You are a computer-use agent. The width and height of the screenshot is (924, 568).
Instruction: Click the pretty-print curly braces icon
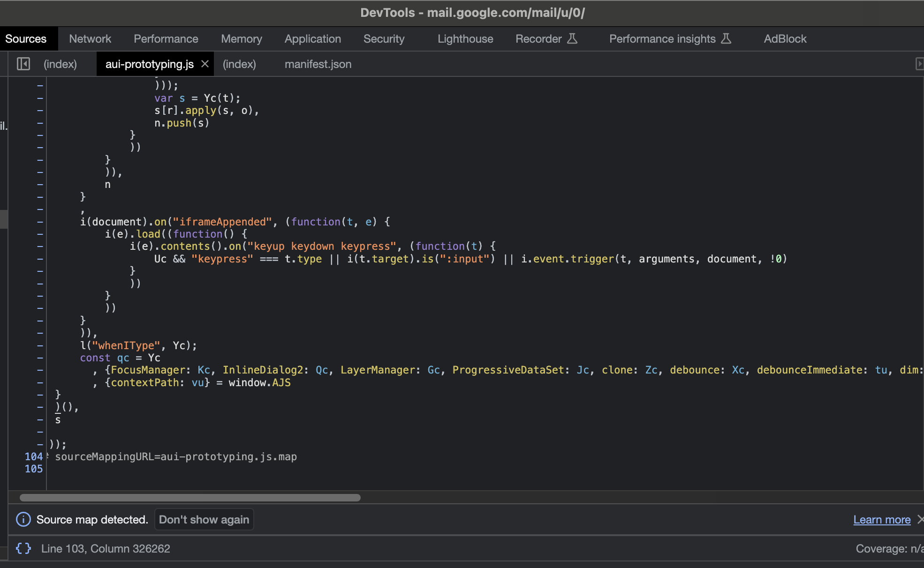23,548
